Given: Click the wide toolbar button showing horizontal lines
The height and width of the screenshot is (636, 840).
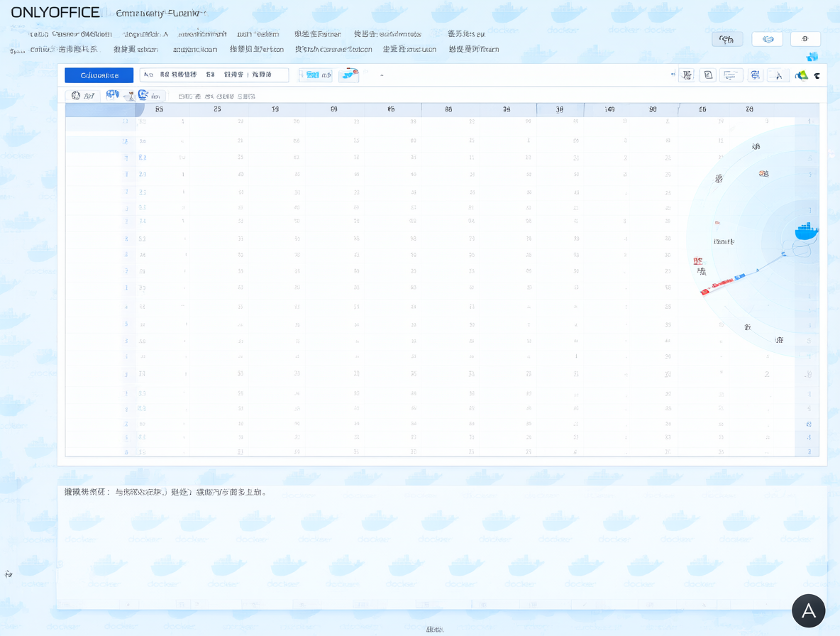Looking at the screenshot, I should point(730,75).
